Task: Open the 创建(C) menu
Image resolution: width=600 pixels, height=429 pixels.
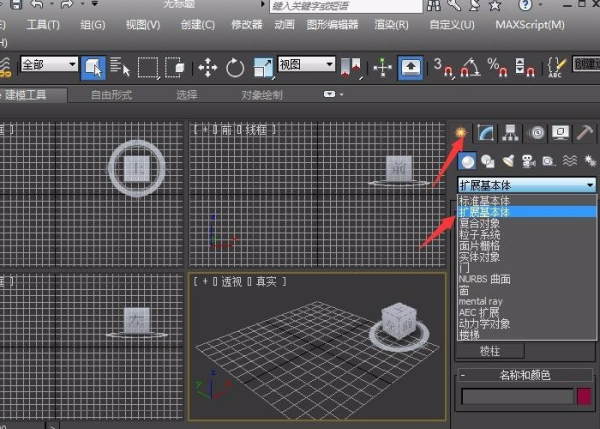Action: (197, 25)
